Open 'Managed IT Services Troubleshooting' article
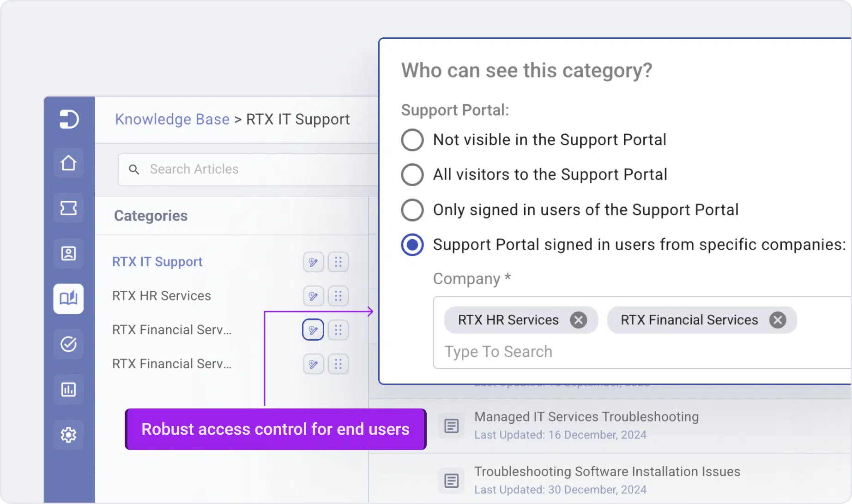The image size is (852, 504). pos(586,417)
